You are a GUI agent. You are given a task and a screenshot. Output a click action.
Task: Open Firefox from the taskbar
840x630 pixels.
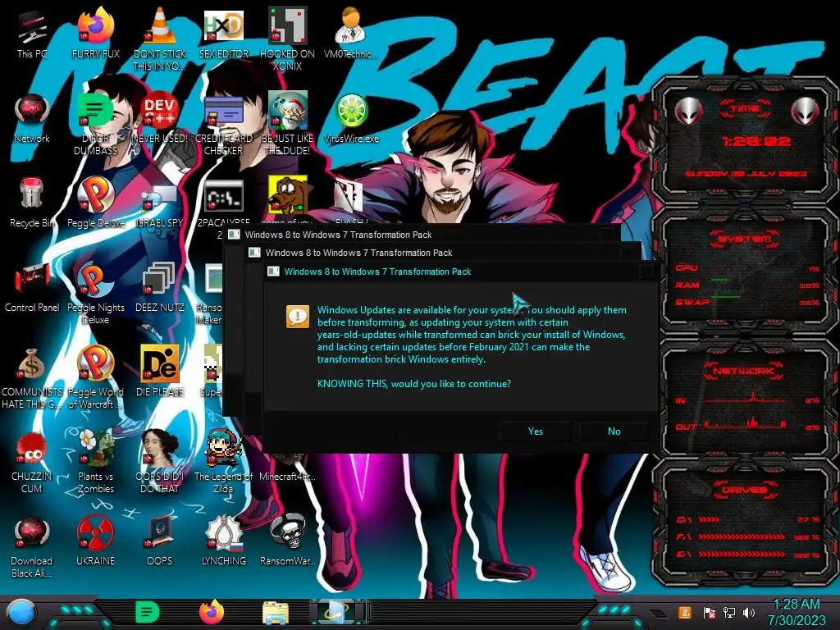[x=212, y=612]
